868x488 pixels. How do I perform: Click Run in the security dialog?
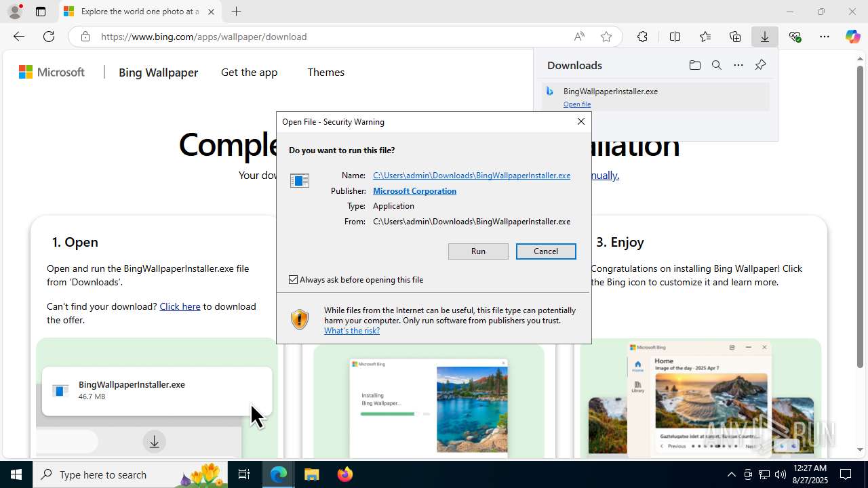click(478, 251)
